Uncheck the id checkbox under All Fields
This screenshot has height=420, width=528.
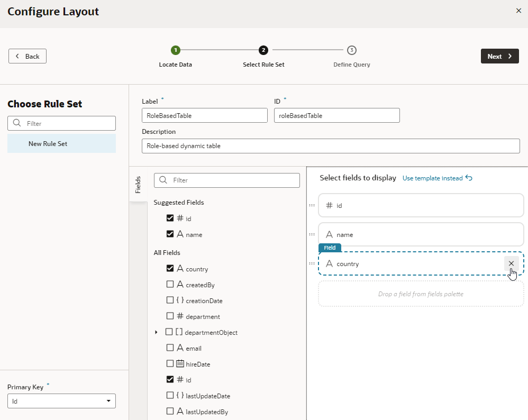click(x=170, y=379)
